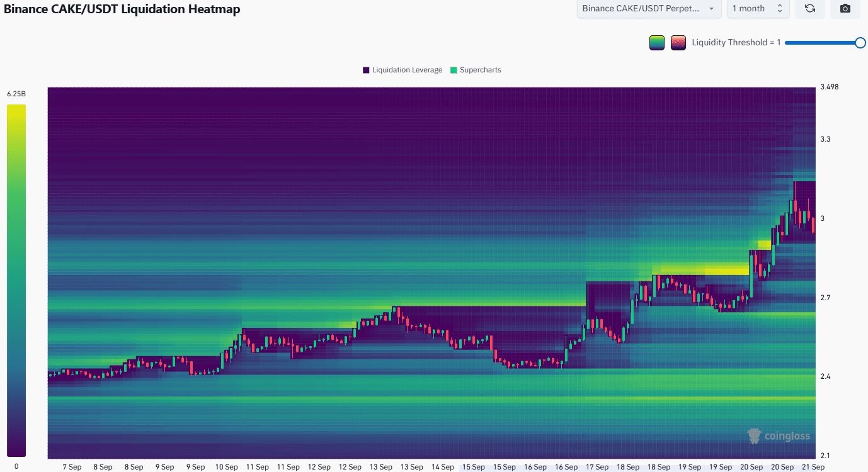The height and width of the screenshot is (472, 868).
Task: Select the green-yellow viridis color scheme swatch
Action: 657,43
